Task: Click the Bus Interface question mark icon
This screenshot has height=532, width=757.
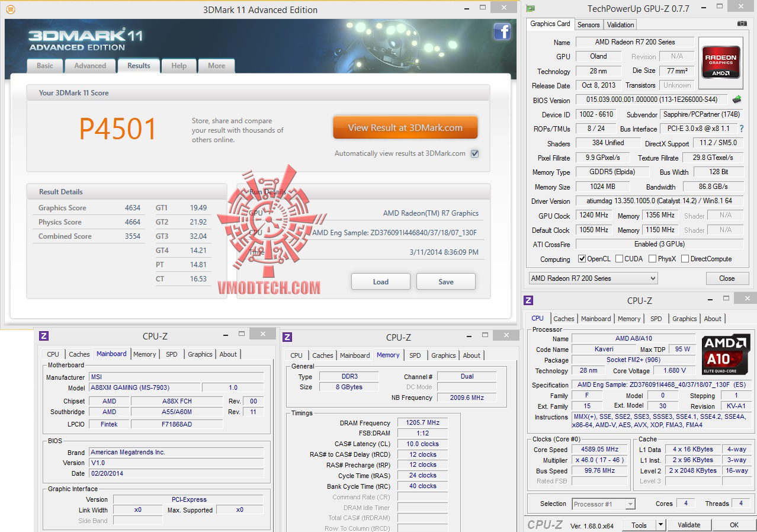Action: [x=742, y=129]
